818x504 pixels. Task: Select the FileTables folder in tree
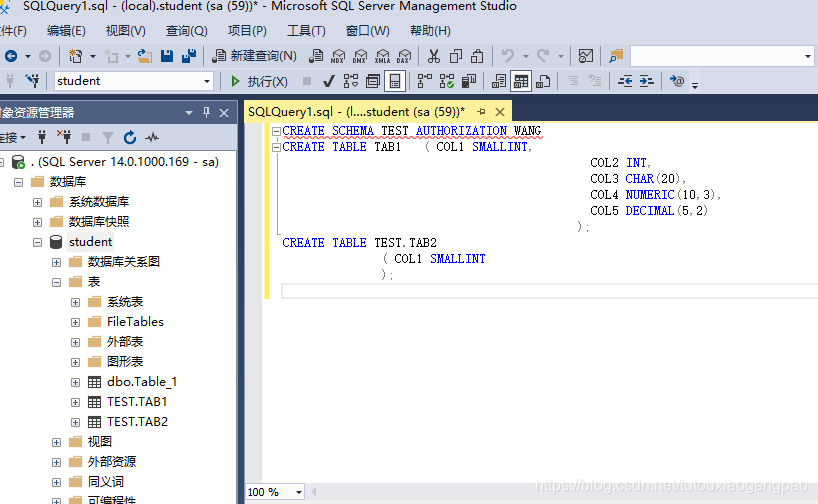tap(135, 322)
